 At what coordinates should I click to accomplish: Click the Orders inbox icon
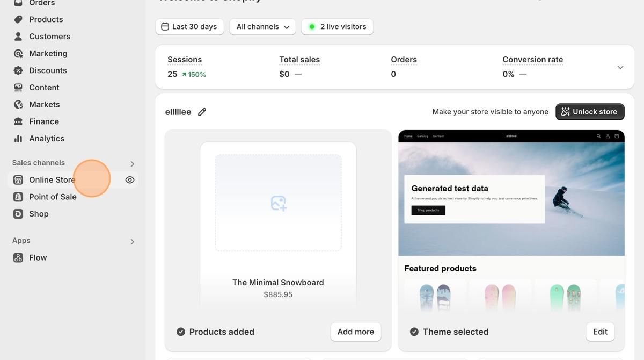pyautogui.click(x=18, y=3)
